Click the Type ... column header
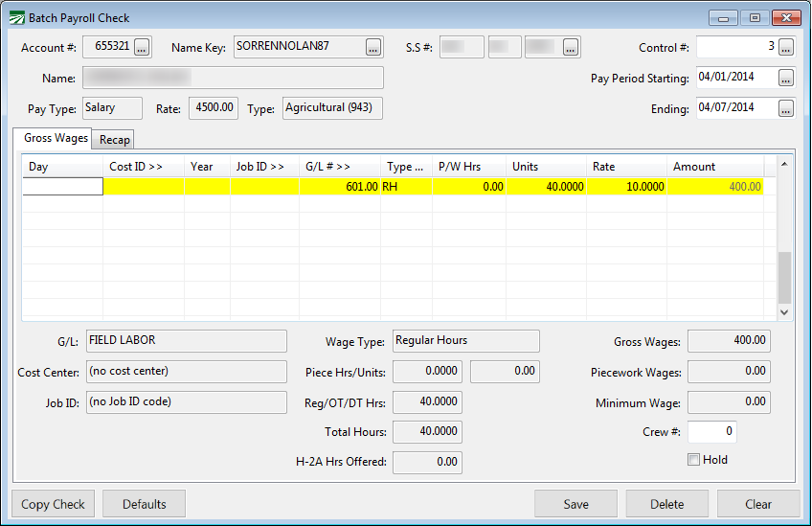The width and height of the screenshot is (812, 526). click(x=407, y=167)
